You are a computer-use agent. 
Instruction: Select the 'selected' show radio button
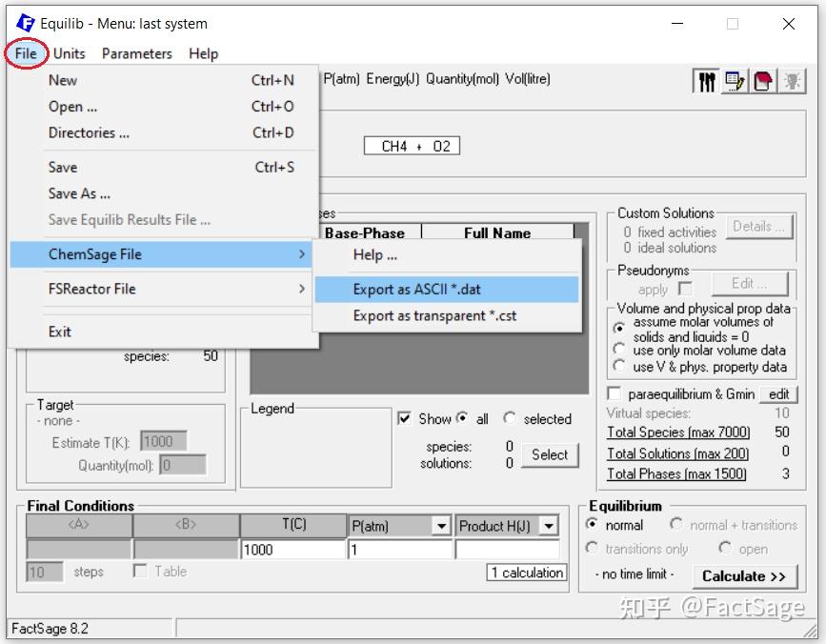[x=509, y=418]
